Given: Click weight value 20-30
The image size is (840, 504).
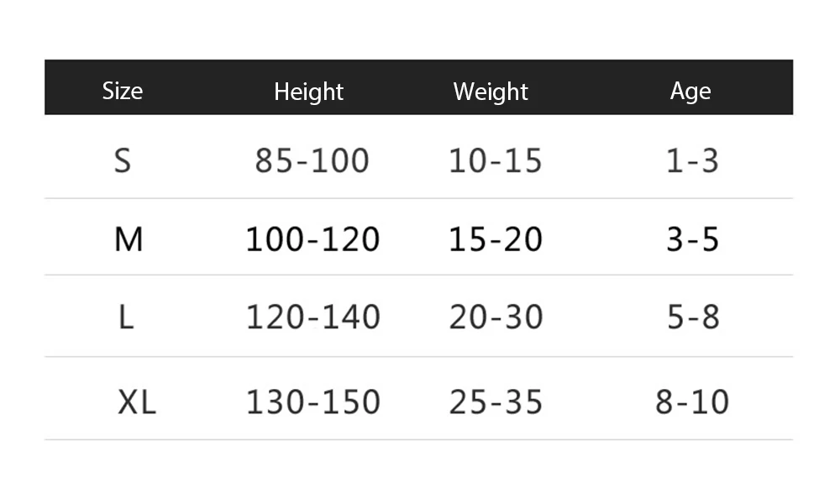Looking at the screenshot, I should (x=496, y=318).
